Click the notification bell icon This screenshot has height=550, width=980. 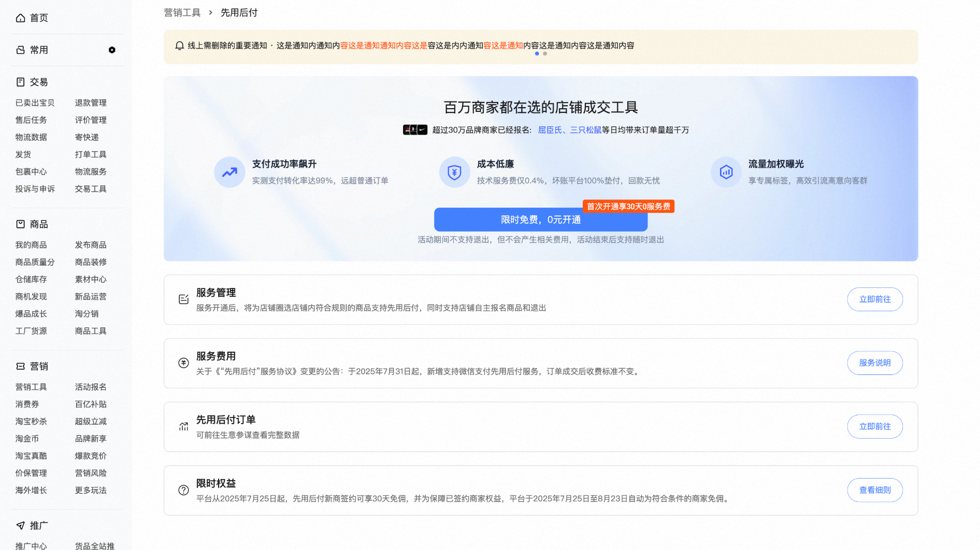click(179, 46)
